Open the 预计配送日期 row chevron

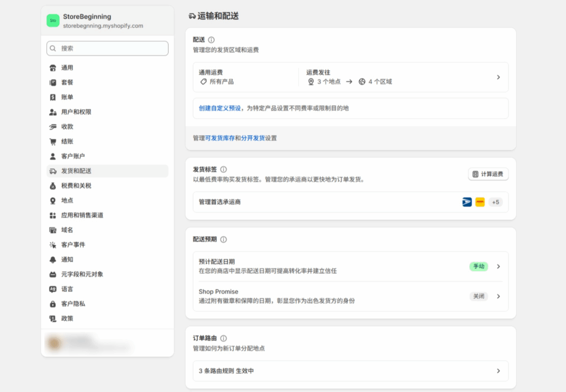click(x=498, y=267)
